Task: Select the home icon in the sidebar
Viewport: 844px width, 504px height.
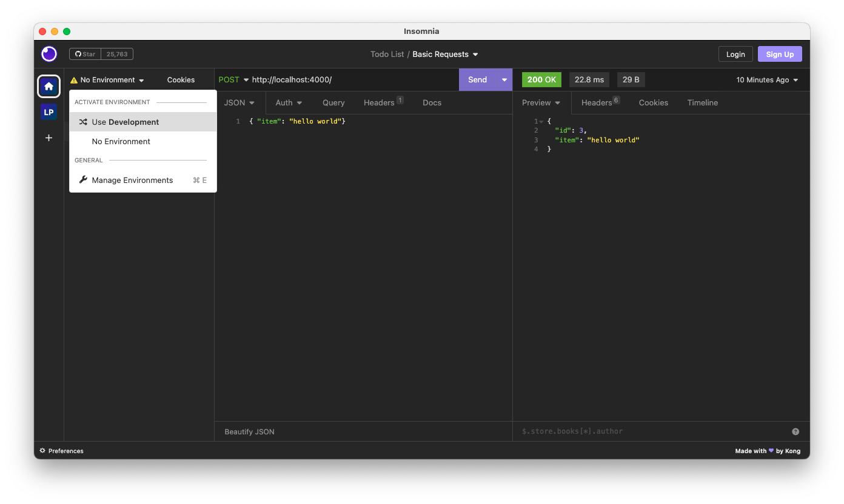Action: (x=49, y=86)
